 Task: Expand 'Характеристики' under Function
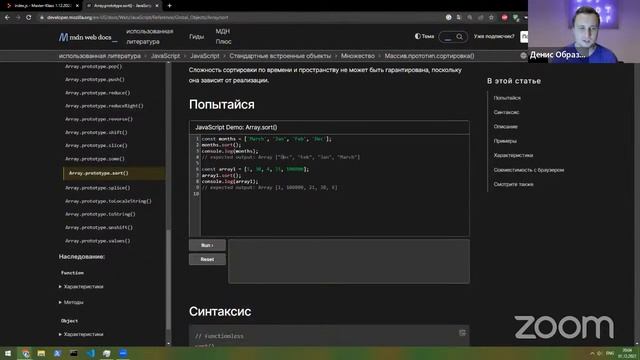coord(81,287)
